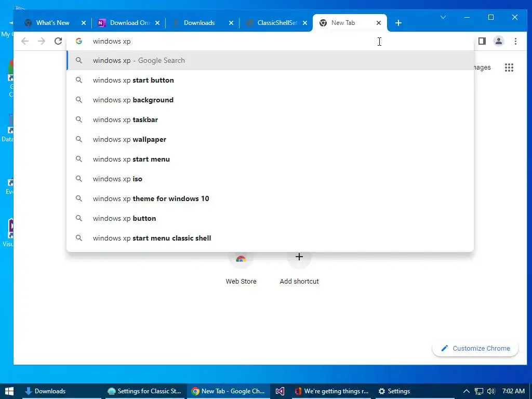Click the Google logo in address bar

pyautogui.click(x=79, y=41)
